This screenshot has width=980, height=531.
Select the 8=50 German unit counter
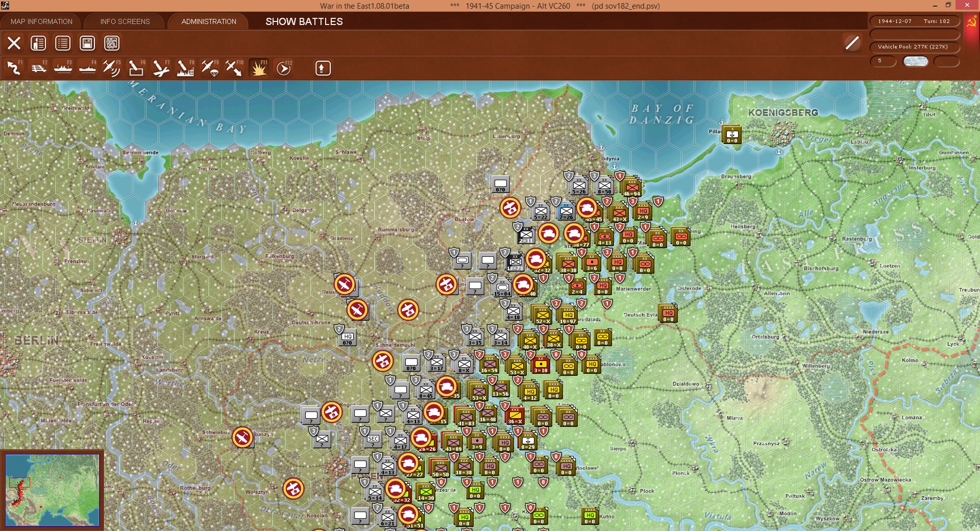coord(604,186)
